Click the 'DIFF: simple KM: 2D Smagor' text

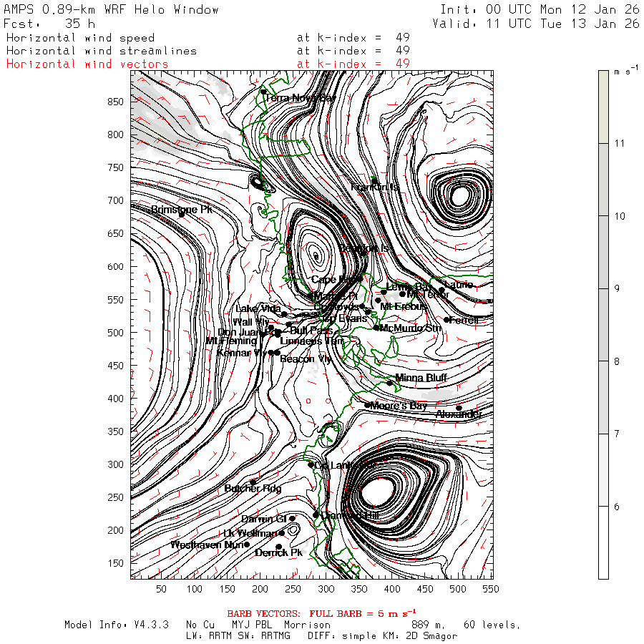tap(383, 636)
